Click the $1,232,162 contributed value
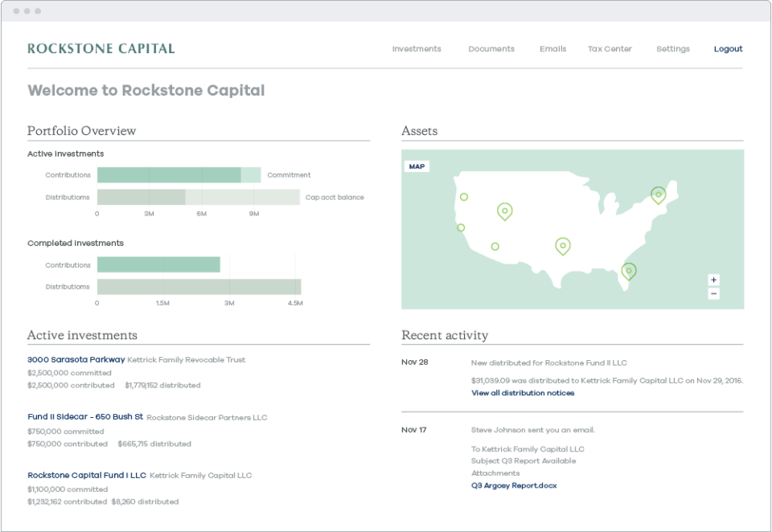This screenshot has height=532, width=772. point(67,501)
